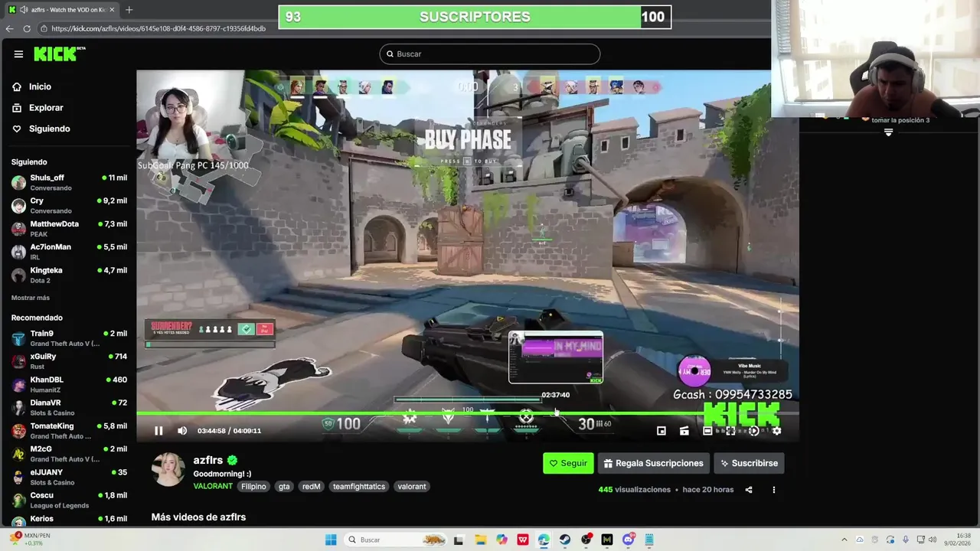The width and height of the screenshot is (980, 551).
Task: Open video more options menu
Action: (773, 490)
